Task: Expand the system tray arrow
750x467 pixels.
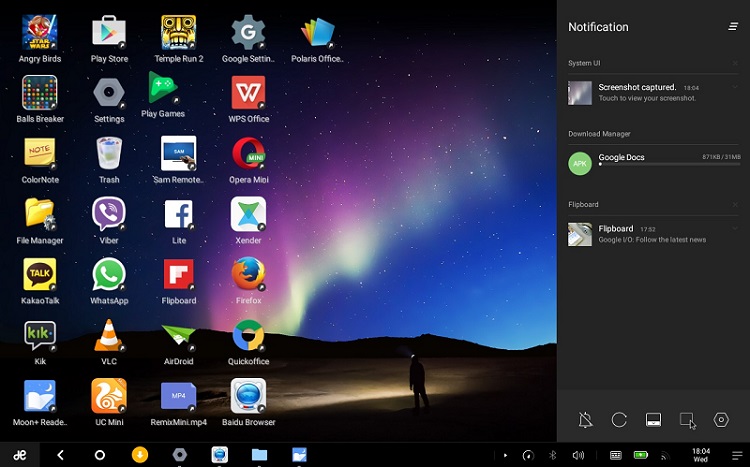Action: pos(505,456)
